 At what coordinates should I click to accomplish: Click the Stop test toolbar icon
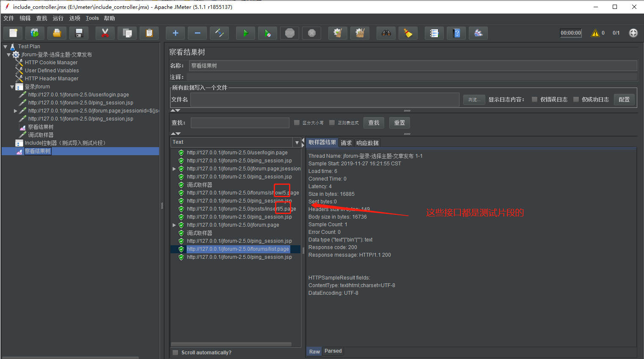(x=289, y=33)
